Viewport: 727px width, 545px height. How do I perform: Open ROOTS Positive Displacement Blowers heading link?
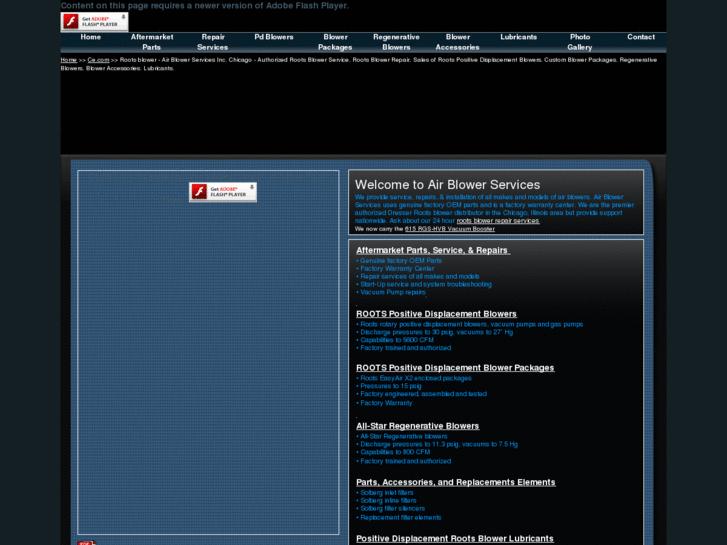(x=436, y=314)
